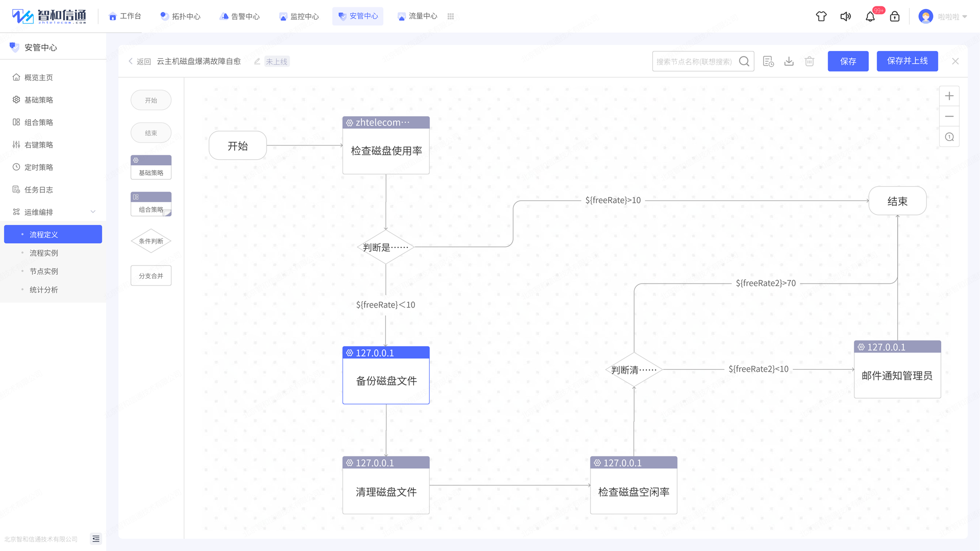Click the search magnifier icon
Image resolution: width=980 pixels, height=551 pixels.
pos(744,61)
